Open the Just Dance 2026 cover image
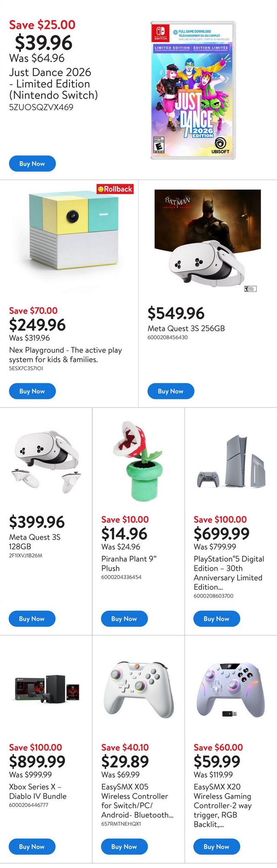 (x=193, y=90)
